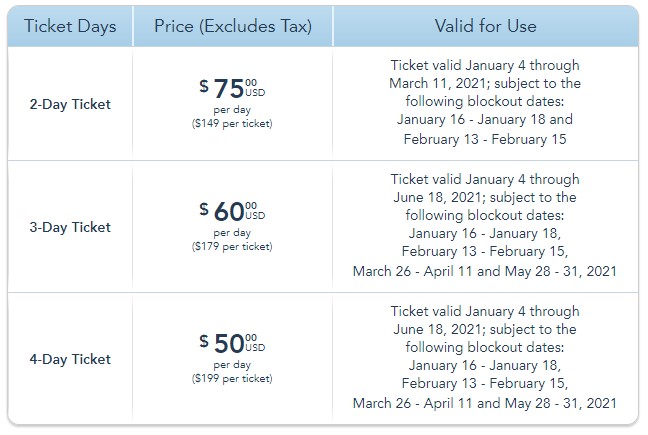
Task: Click the $60 per day price
Action: [230, 212]
